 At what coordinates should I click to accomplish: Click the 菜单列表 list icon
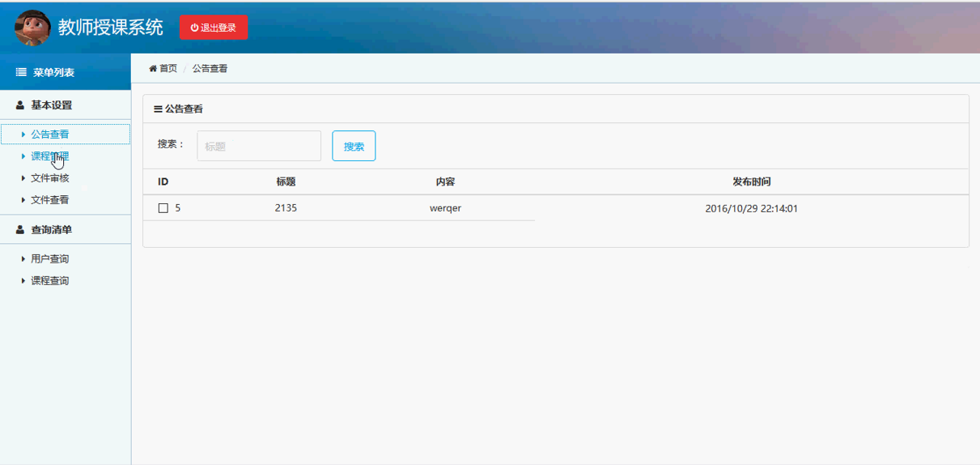coord(21,73)
